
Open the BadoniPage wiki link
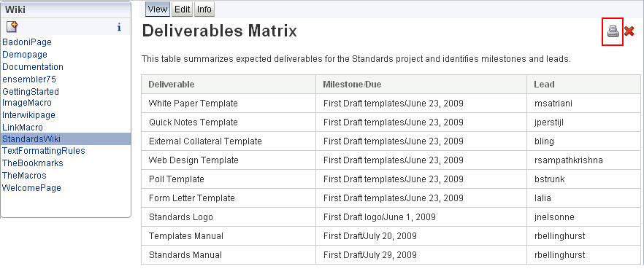[27, 42]
